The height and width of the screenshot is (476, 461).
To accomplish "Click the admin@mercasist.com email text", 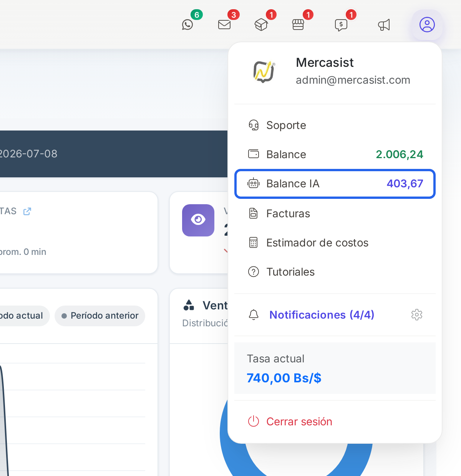I will click(x=353, y=80).
